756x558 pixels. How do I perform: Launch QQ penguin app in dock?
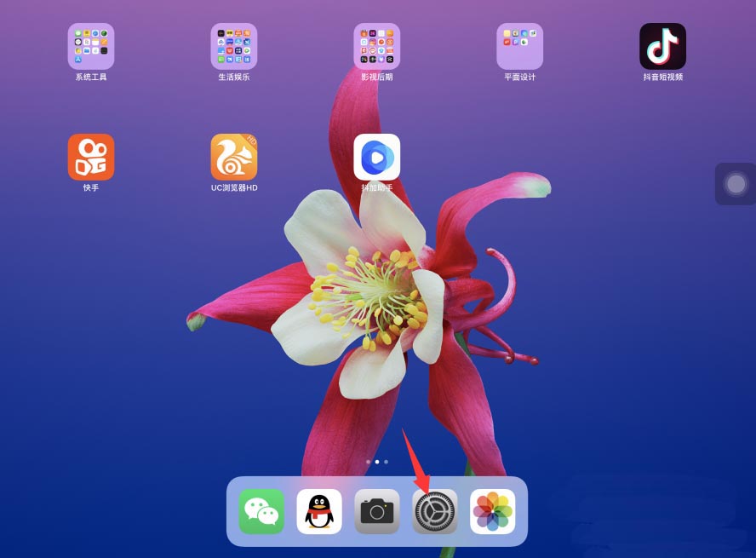(319, 511)
